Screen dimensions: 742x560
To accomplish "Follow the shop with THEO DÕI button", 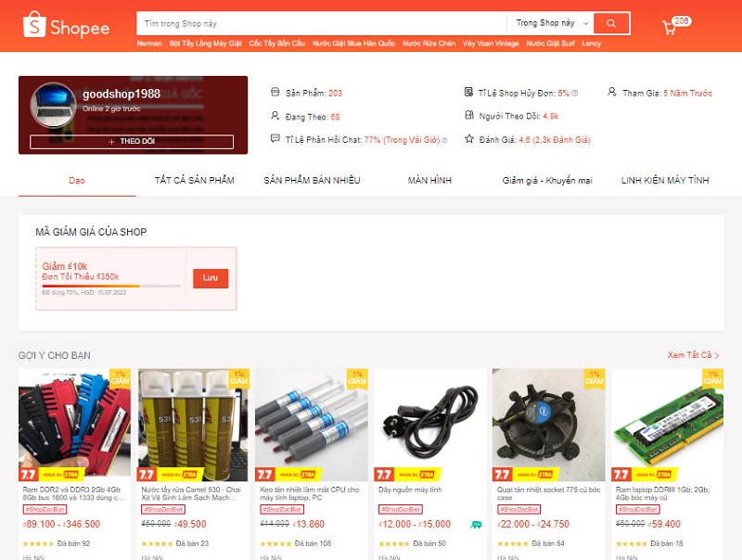I will point(132,142).
